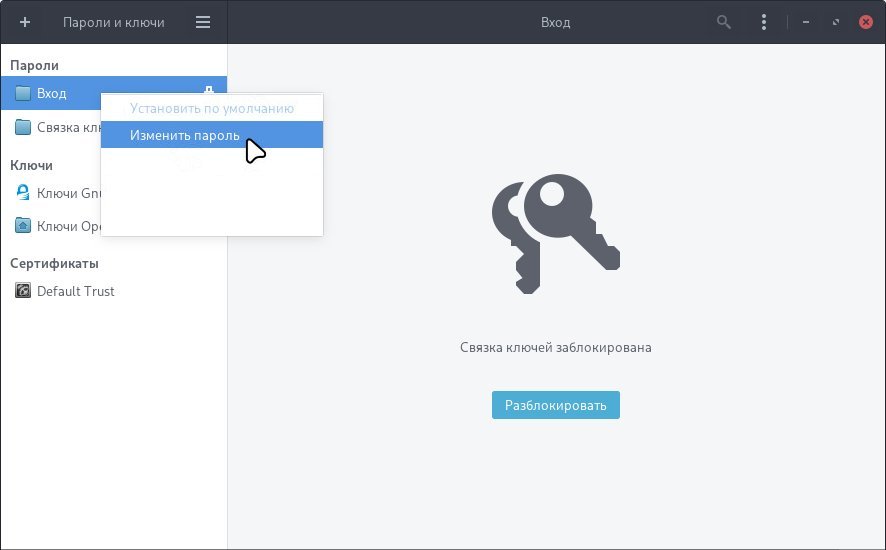
Task: Select the Default Trust entry
Action: point(114,291)
